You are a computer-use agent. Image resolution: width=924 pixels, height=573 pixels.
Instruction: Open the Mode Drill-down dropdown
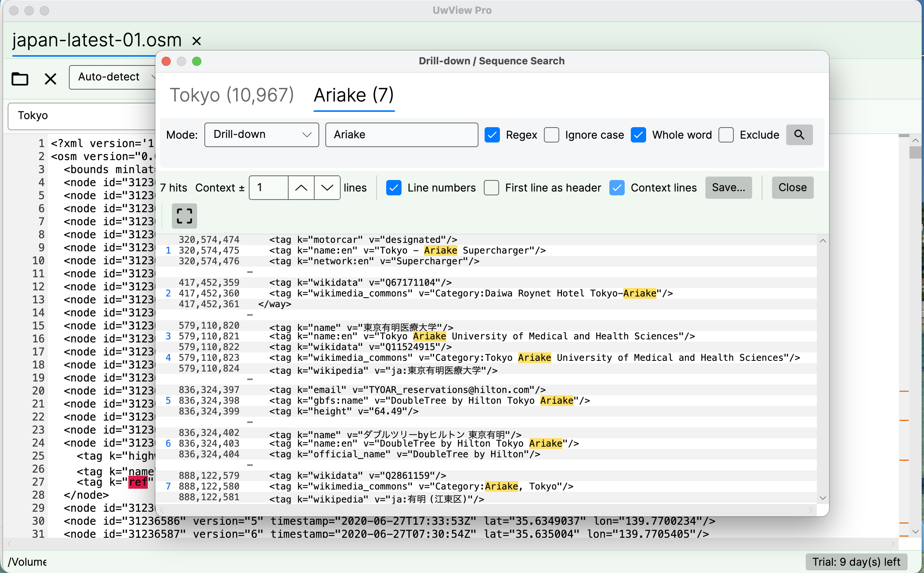pyautogui.click(x=261, y=135)
